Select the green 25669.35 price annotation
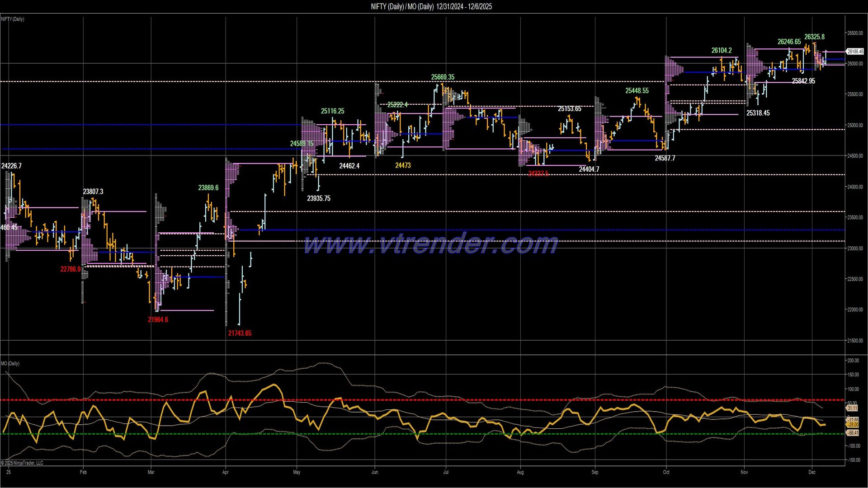 tap(443, 77)
